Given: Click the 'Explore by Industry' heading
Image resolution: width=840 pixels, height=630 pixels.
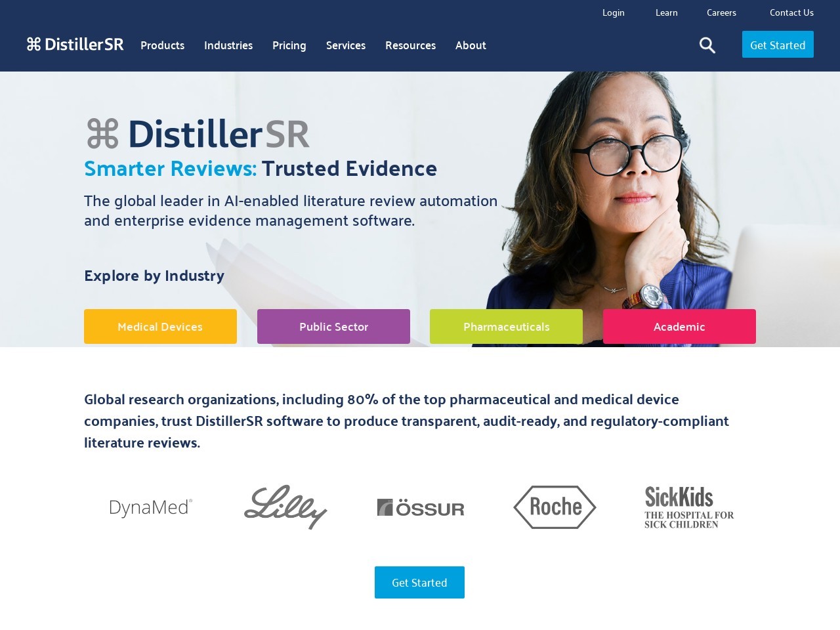Looking at the screenshot, I should (154, 276).
